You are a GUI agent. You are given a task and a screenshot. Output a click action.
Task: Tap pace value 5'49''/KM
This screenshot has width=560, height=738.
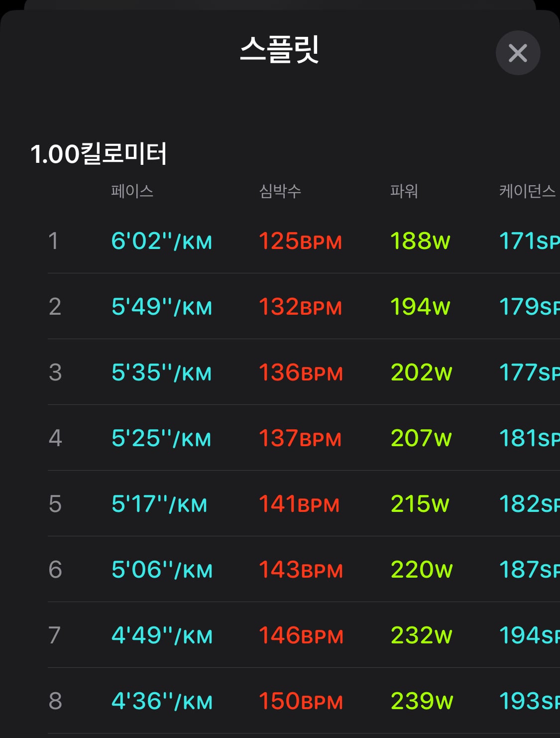tap(162, 307)
